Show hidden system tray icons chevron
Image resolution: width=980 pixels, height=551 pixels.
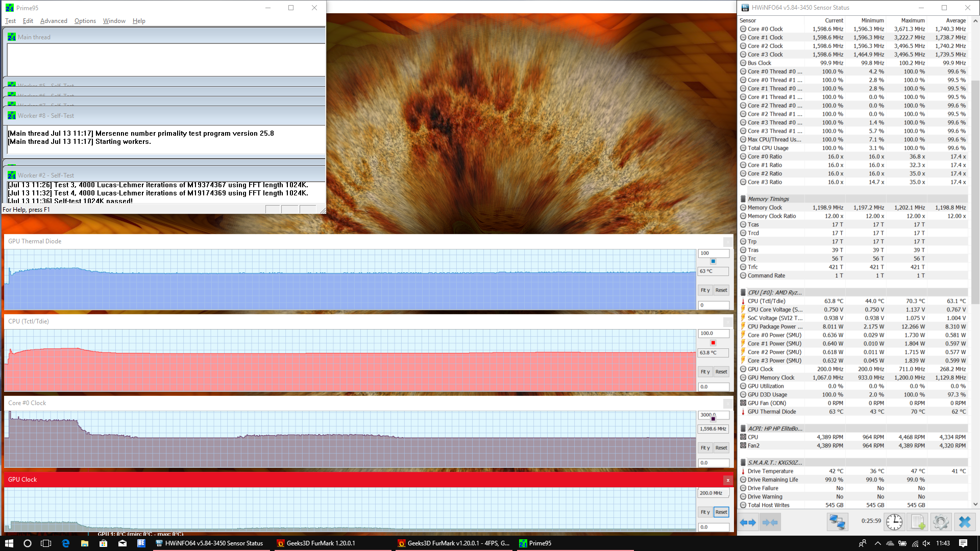(877, 543)
